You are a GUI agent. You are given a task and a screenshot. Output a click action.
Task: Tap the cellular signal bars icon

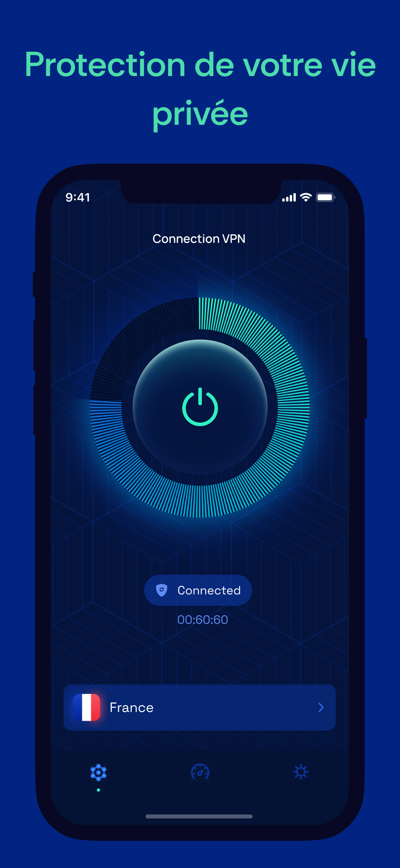[289, 198]
